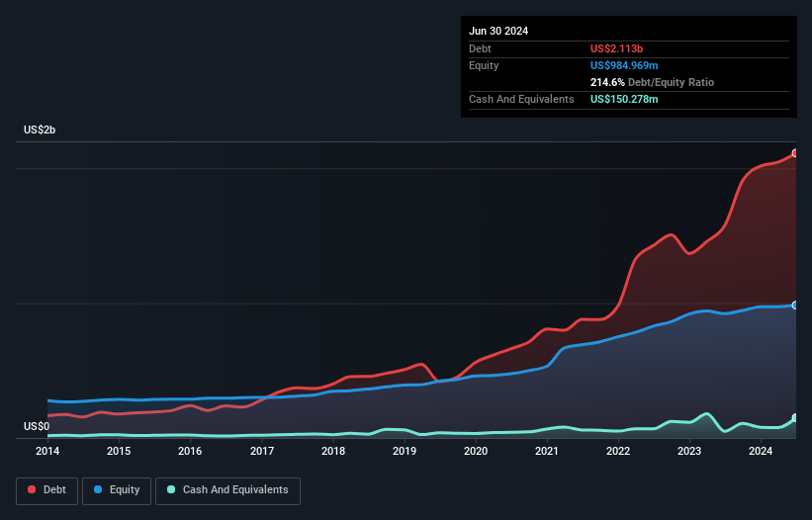The width and height of the screenshot is (812, 520).
Task: Click the Equity endpoint marker at 2024
Action: click(x=795, y=305)
